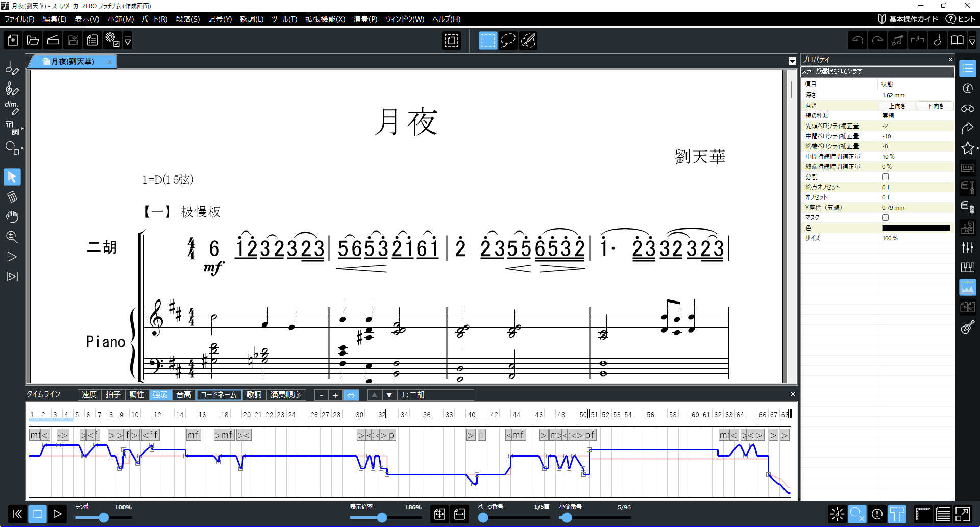980x527 pixels.
Task: Toggle the マスク checkbox
Action: pos(886,218)
